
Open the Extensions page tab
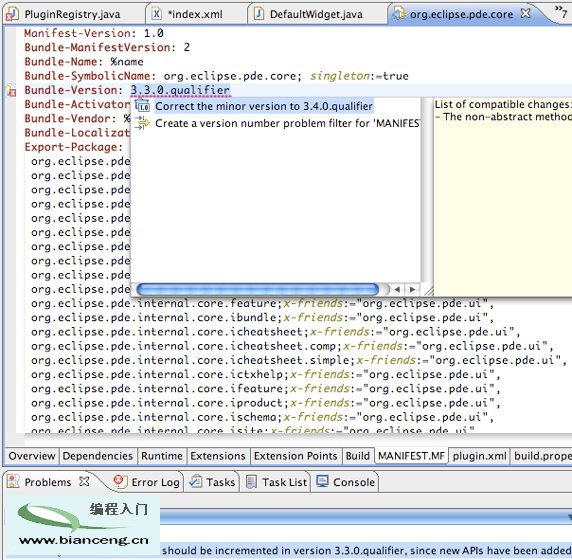pyautogui.click(x=218, y=456)
